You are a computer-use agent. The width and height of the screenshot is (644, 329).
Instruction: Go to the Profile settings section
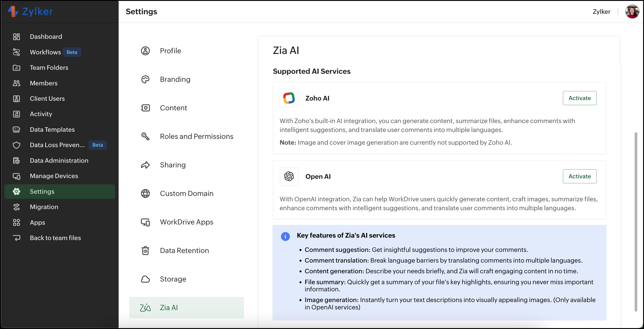170,51
